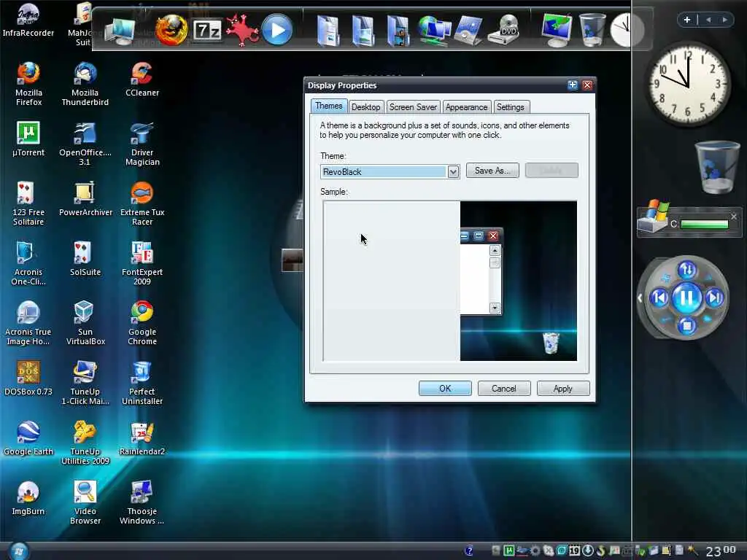
Task: Open the Screen Saver tab
Action: (x=413, y=107)
